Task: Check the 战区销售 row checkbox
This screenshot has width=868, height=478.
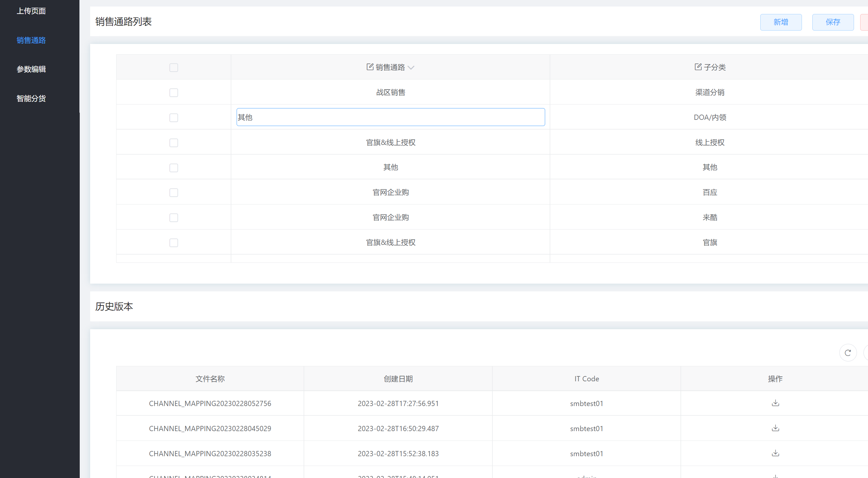Action: pyautogui.click(x=173, y=93)
